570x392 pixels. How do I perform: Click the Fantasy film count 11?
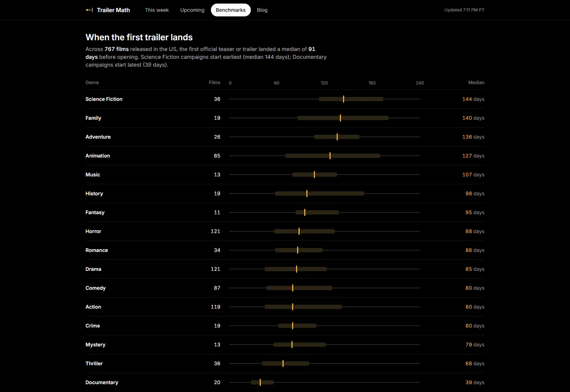click(x=217, y=212)
